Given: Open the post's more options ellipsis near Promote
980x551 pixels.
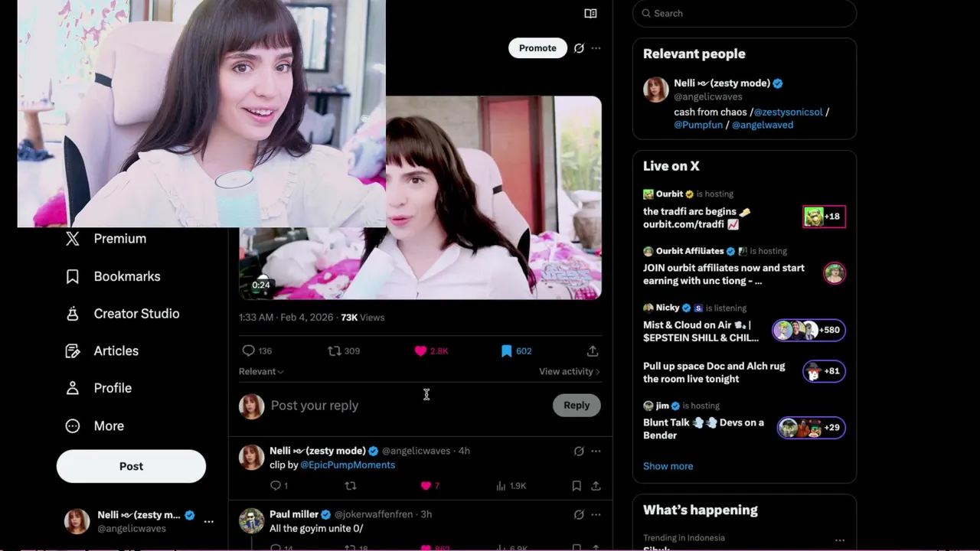Looking at the screenshot, I should coord(596,48).
